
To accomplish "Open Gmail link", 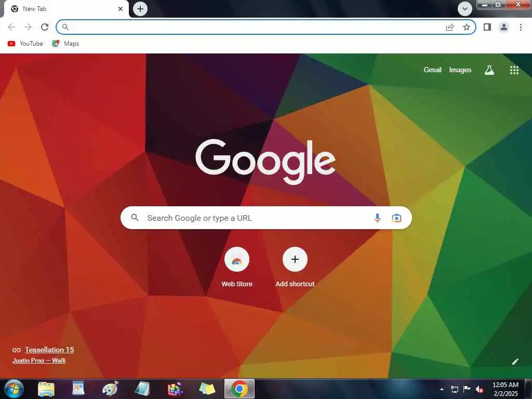I will point(432,70).
